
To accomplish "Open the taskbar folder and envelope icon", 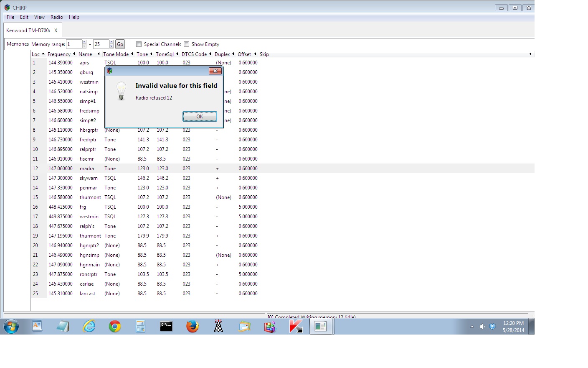I will point(245,326).
